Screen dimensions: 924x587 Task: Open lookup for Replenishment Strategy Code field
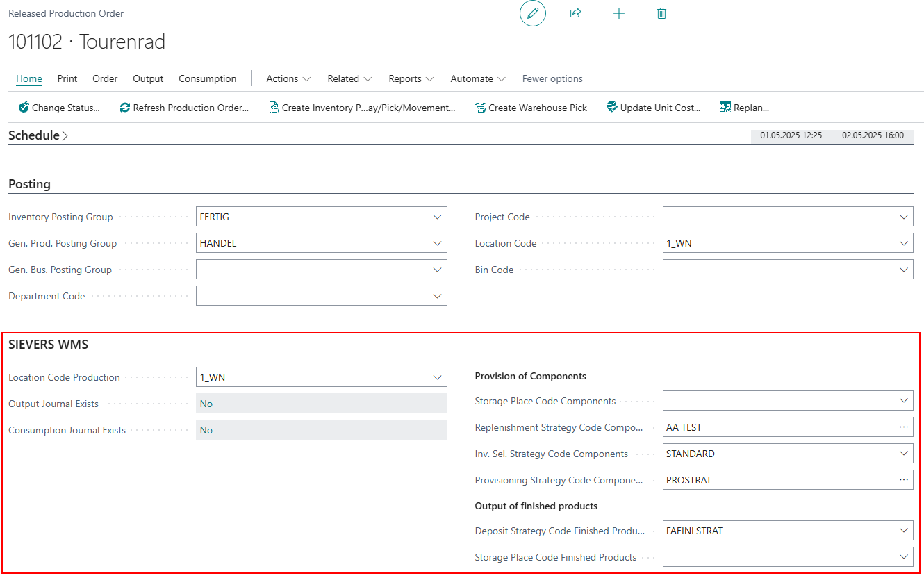(903, 427)
